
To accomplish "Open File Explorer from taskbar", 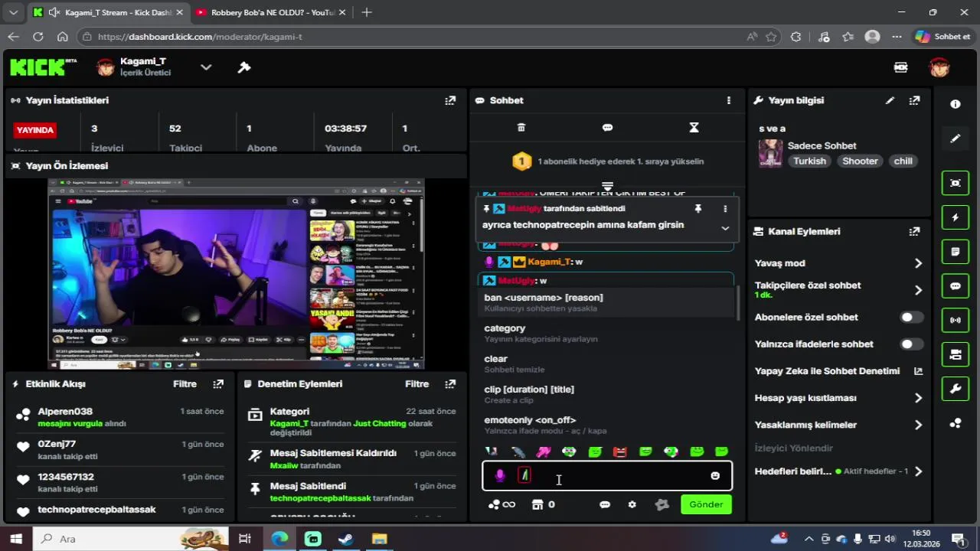I will [379, 539].
